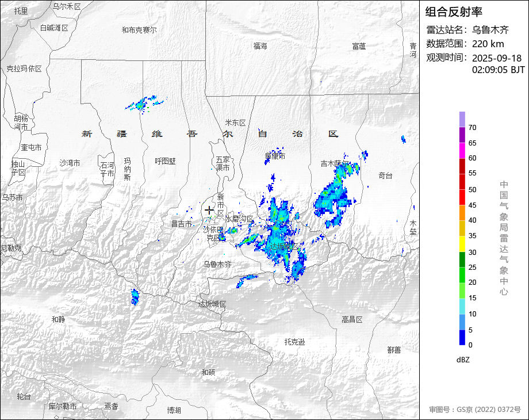The height and width of the screenshot is (420, 529).
Task: Pick the orange 40–45 dBZ legend color
Action: point(462,213)
